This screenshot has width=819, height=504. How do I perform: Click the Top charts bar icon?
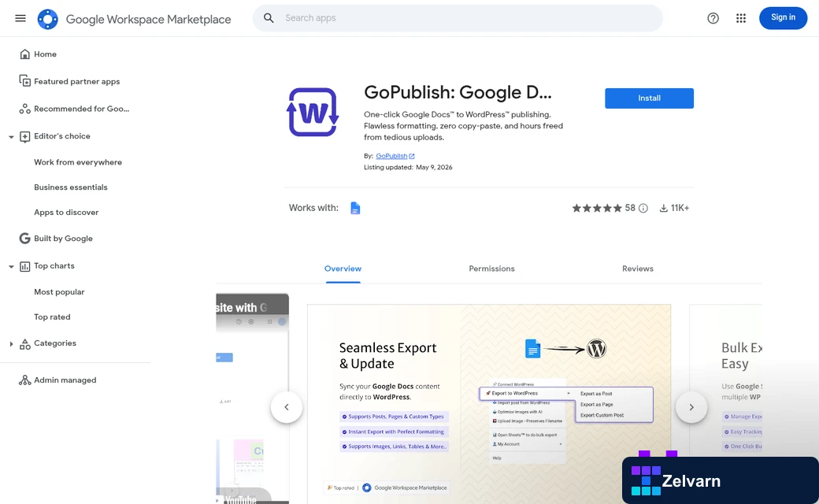click(x=24, y=266)
